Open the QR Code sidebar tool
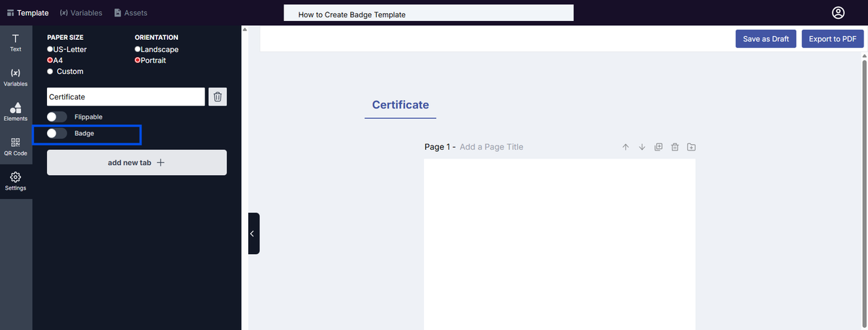This screenshot has height=330, width=868. click(15, 147)
